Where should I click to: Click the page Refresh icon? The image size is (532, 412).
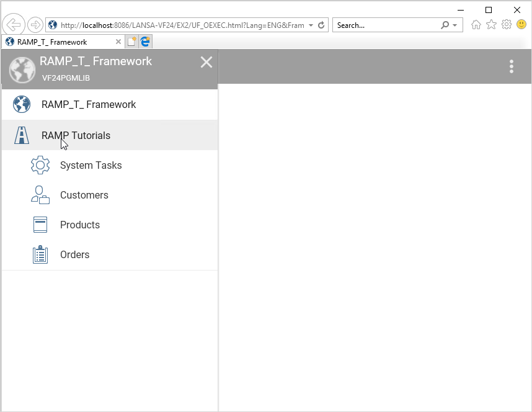(321, 25)
